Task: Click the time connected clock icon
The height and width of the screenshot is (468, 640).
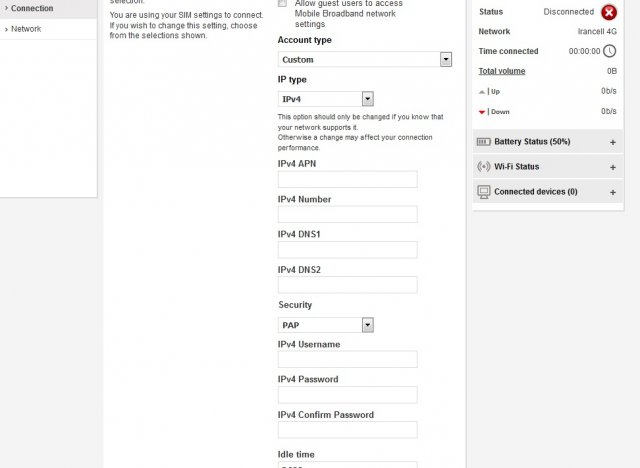Action: 609,51
